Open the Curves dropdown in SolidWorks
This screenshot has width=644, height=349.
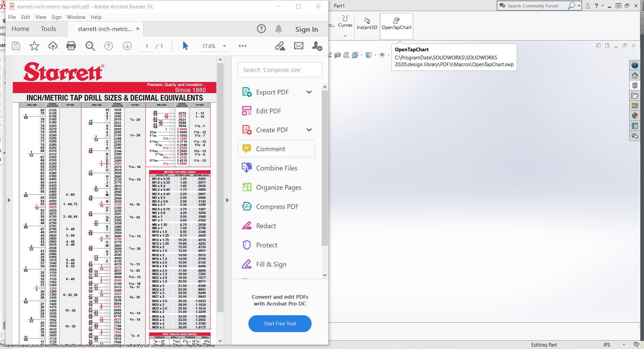(x=345, y=36)
